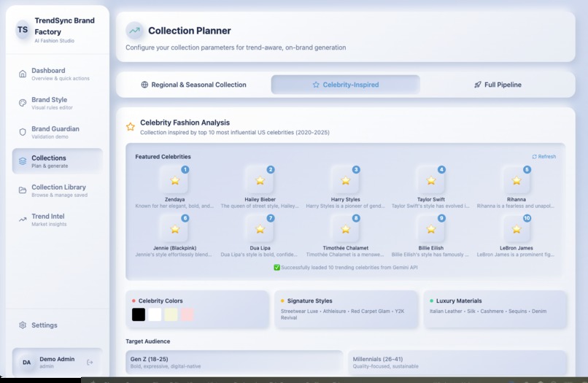Pick the pink celebrity color swatch
The image size is (588, 383).
pyautogui.click(x=187, y=314)
